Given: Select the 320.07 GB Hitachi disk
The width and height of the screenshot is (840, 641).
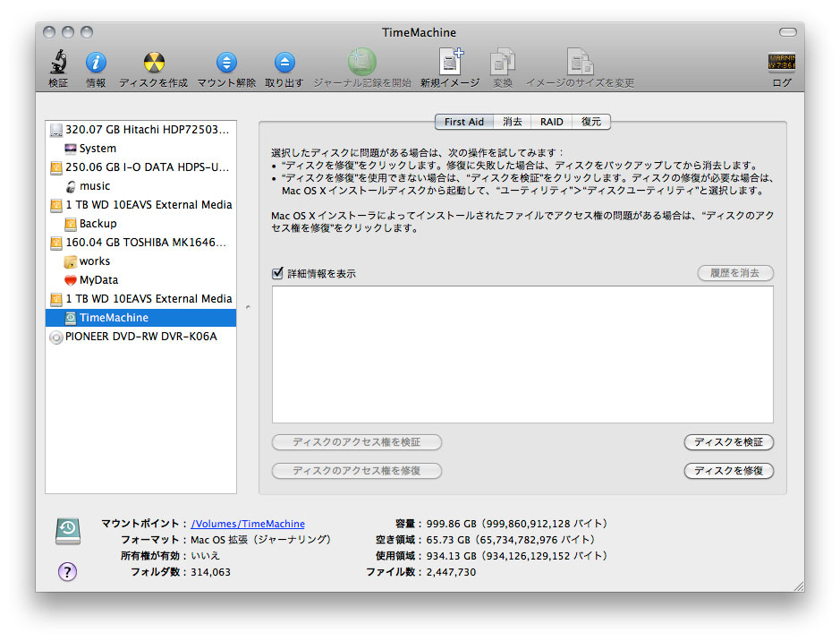Looking at the screenshot, I should (140, 130).
